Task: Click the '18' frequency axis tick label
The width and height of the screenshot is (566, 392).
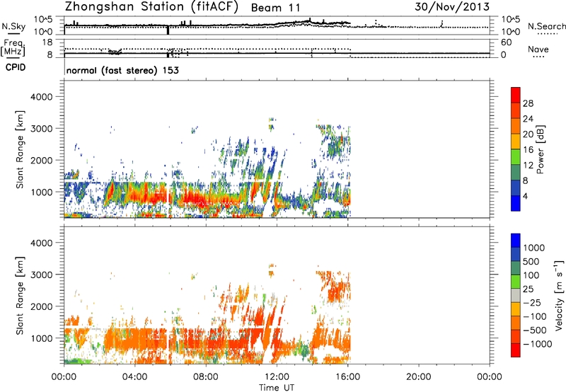Action: (x=47, y=42)
